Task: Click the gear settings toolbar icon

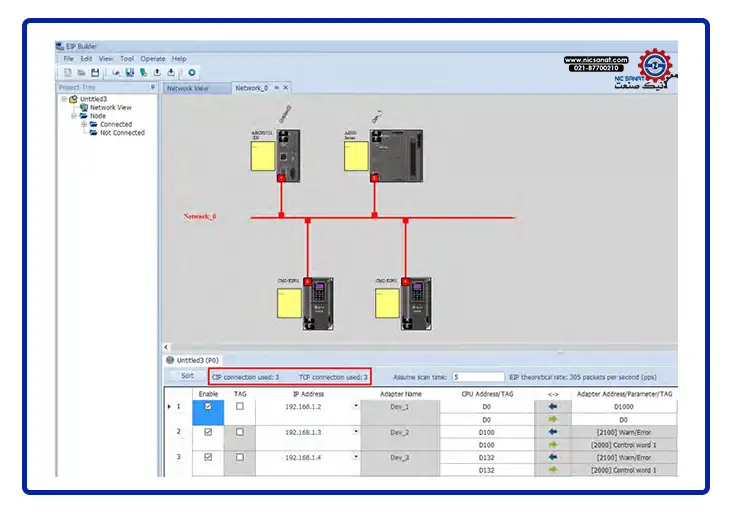Action: (192, 72)
